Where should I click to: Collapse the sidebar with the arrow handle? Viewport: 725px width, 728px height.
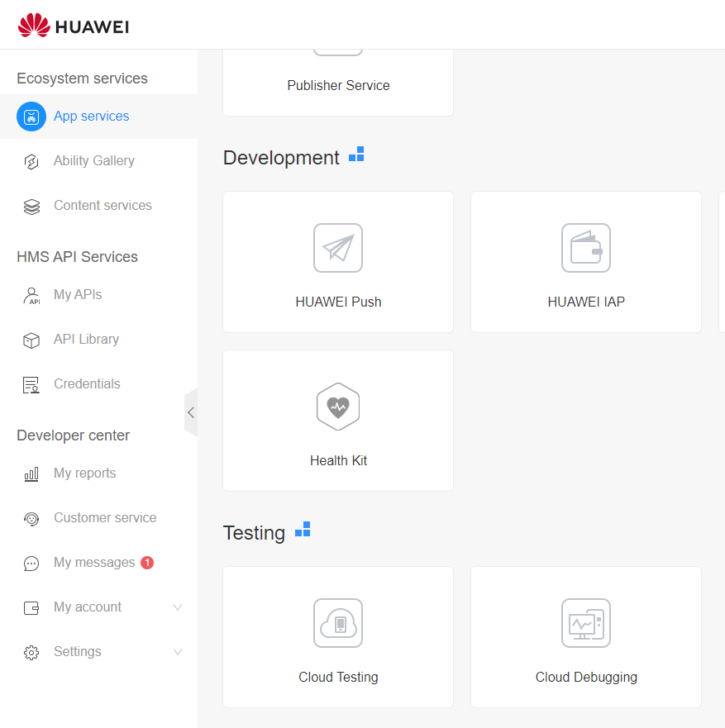(191, 412)
